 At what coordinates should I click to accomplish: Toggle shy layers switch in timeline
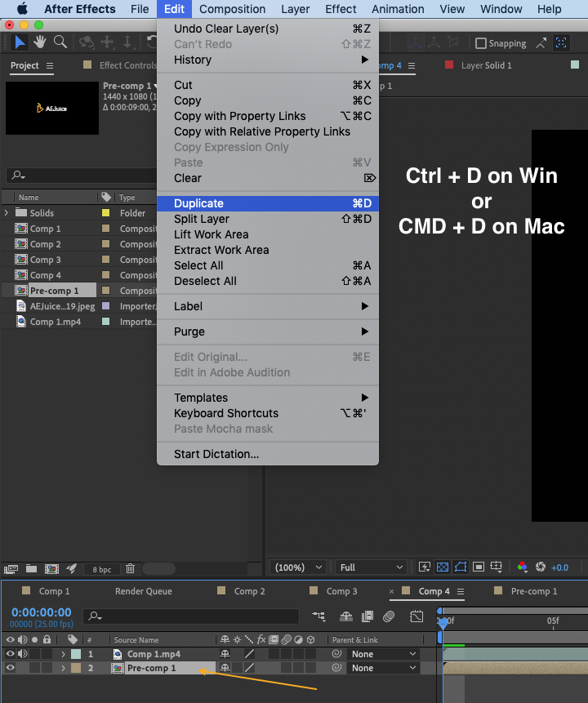[x=345, y=616]
